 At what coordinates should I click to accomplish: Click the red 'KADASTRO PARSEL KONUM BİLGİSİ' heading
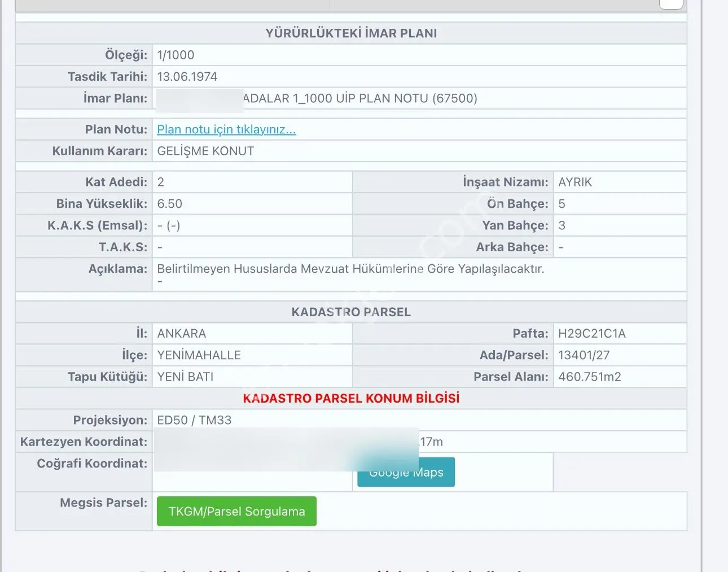pos(351,398)
